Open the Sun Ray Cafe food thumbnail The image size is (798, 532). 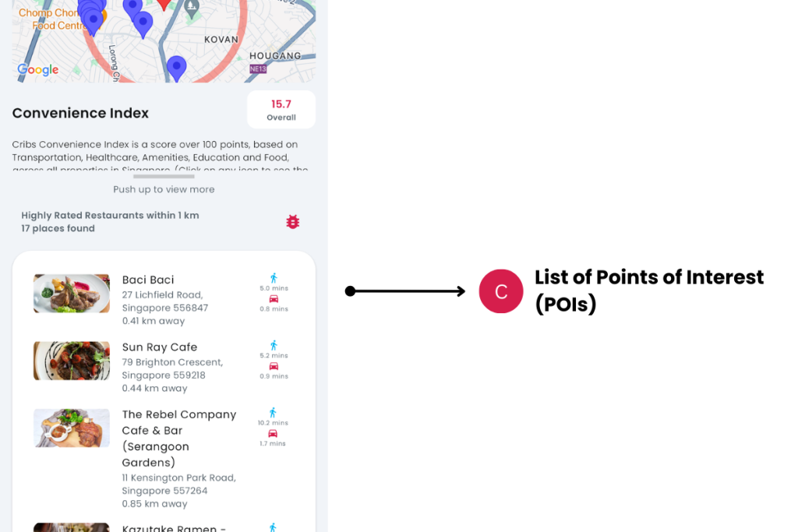click(72, 361)
